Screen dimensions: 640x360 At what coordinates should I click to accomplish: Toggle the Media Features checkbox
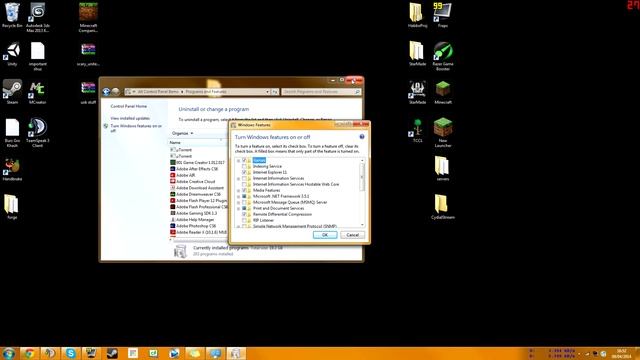coord(244,190)
